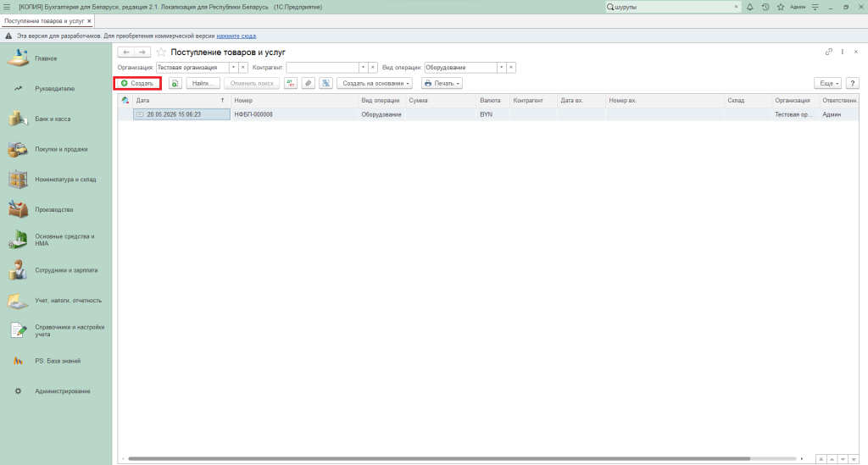Click the horizontal scrollbar of the list
Image resolution: width=868 pixels, height=465 pixels.
pyautogui.click(x=439, y=458)
